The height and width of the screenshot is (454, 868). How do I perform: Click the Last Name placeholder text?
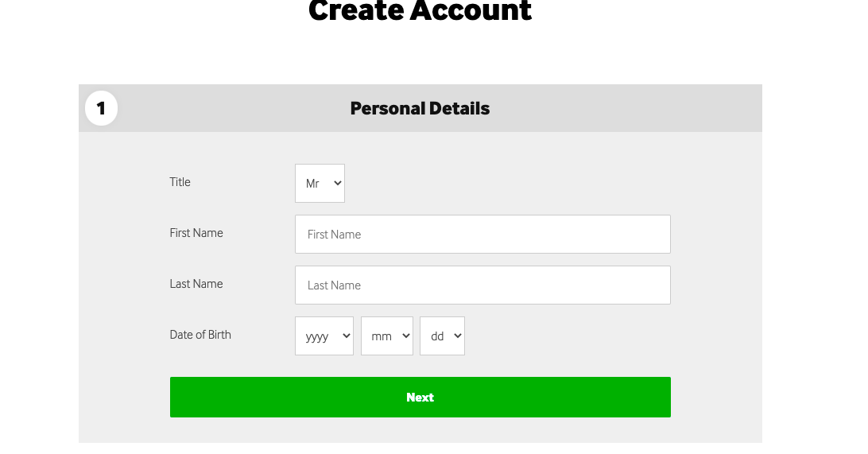click(x=334, y=285)
